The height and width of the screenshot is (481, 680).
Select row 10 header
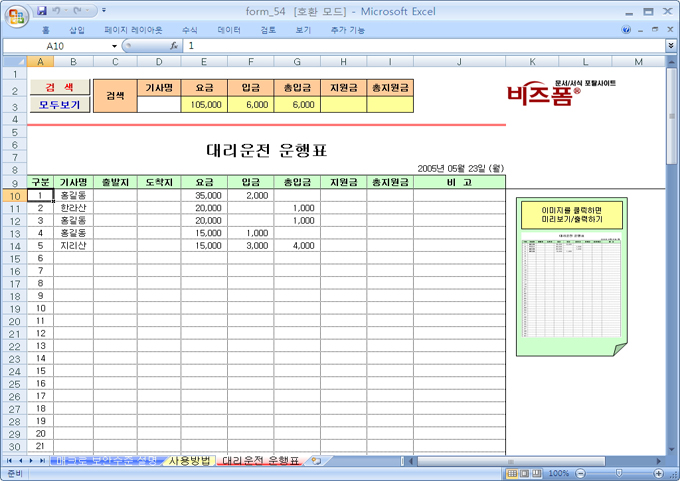coord(15,196)
